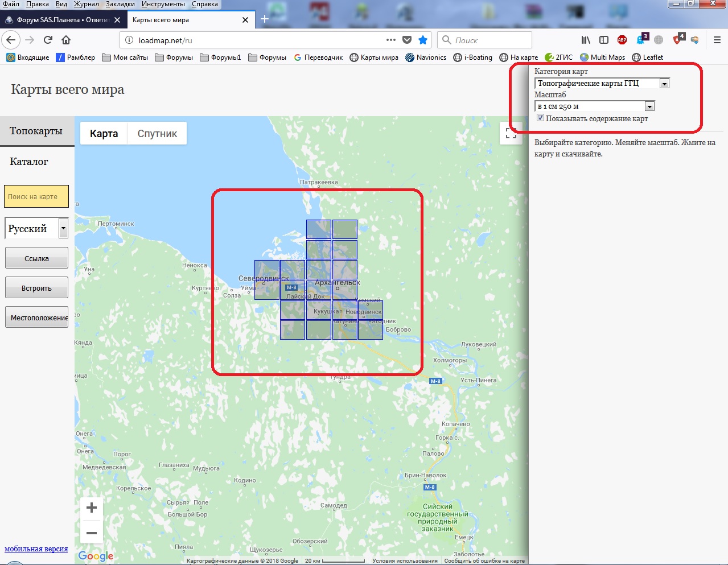728x565 pixels.
Task: Click the Adblock Plus extension icon
Action: pyautogui.click(x=622, y=40)
